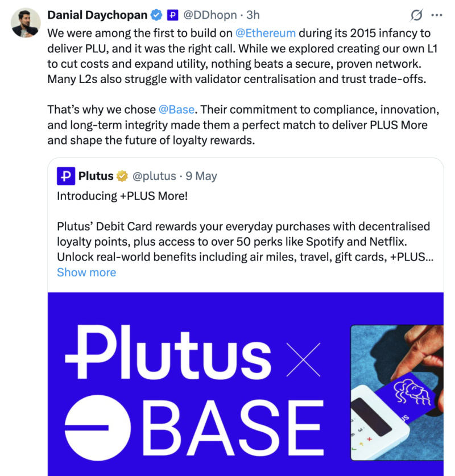Click the Plutus affiliate badge next to Danial's name
The image size is (455, 476).
coord(172,14)
